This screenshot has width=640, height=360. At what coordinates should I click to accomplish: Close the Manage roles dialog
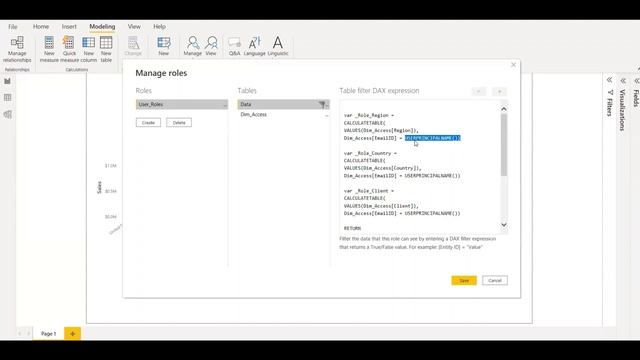[513, 65]
